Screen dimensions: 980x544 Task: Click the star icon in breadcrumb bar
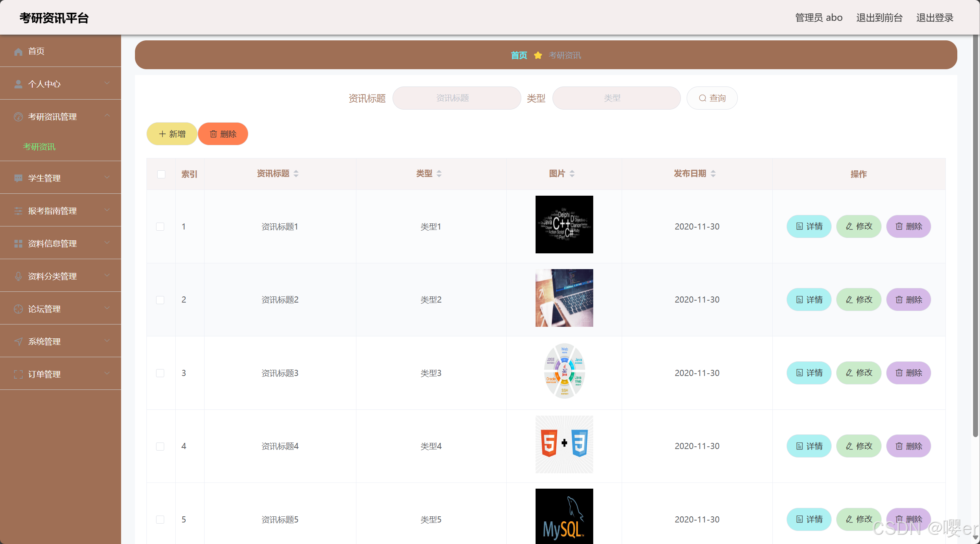coord(538,55)
